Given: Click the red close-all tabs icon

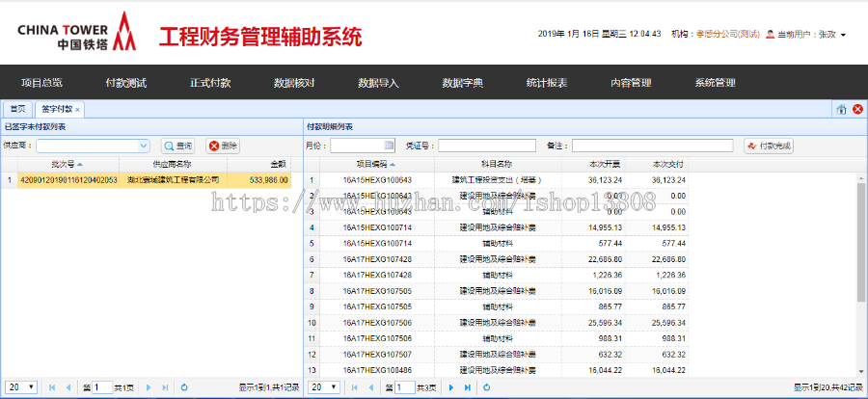Looking at the screenshot, I should pyautogui.click(x=857, y=110).
